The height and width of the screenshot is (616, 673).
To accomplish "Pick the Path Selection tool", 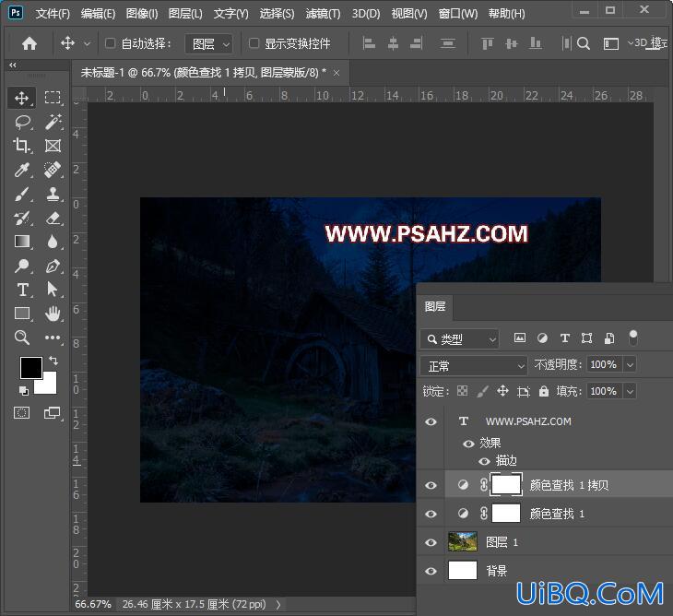I will [x=52, y=290].
